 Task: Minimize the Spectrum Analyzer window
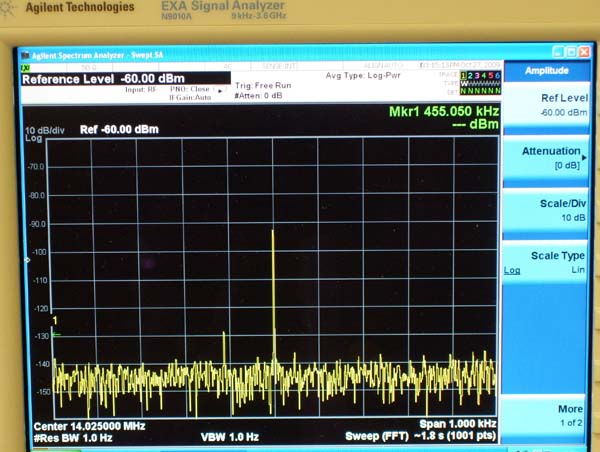tap(559, 52)
